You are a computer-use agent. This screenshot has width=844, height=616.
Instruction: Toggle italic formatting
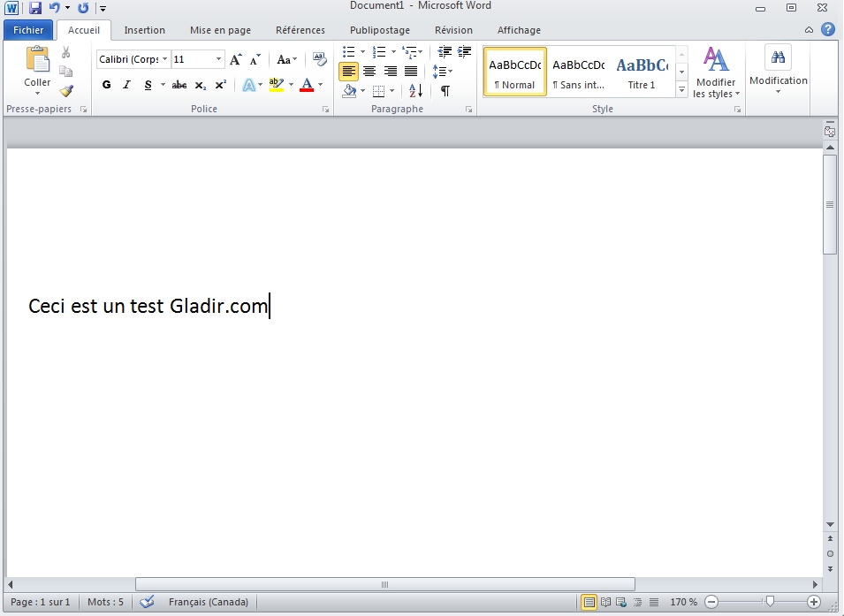point(126,85)
